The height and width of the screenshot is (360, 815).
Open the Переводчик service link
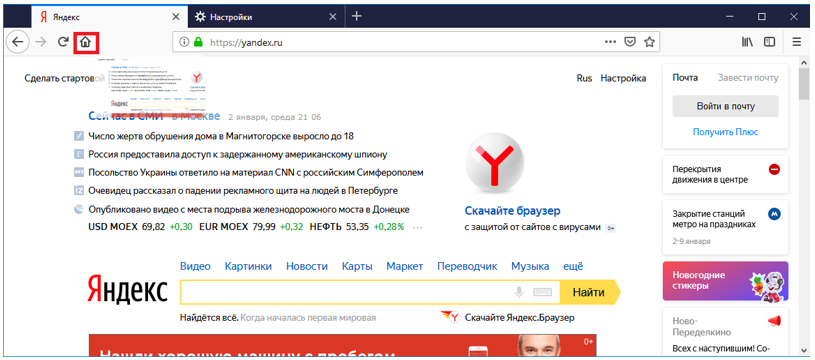tap(467, 266)
